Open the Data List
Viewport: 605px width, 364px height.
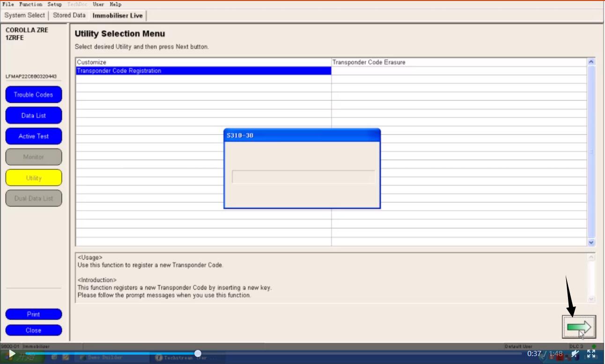[x=34, y=116]
